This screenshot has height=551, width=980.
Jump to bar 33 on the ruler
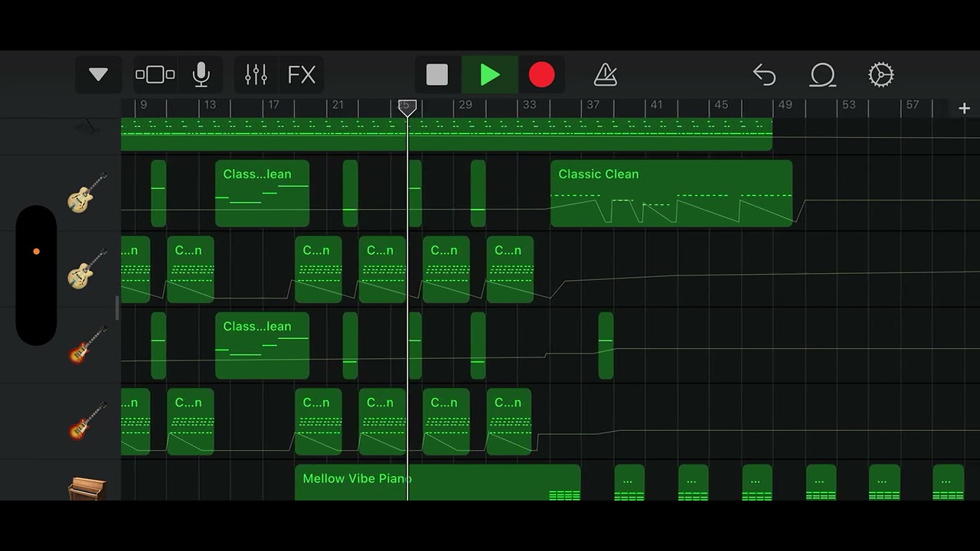tap(530, 105)
